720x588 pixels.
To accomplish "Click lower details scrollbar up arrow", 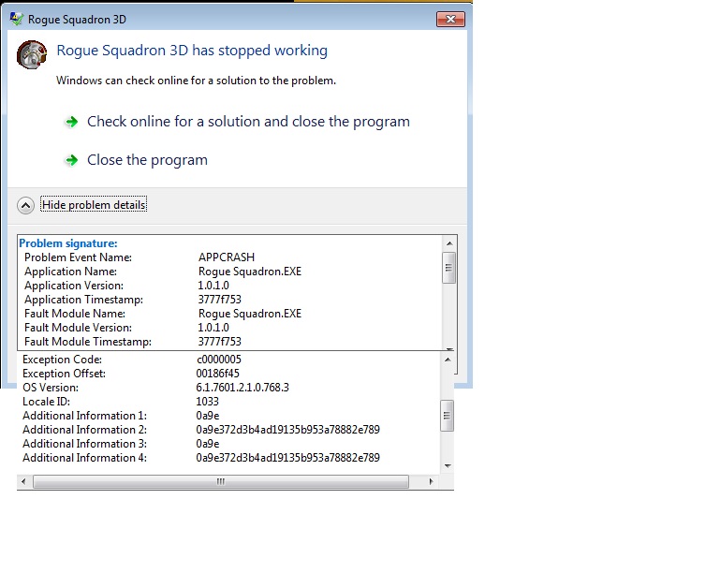I will pyautogui.click(x=448, y=360).
